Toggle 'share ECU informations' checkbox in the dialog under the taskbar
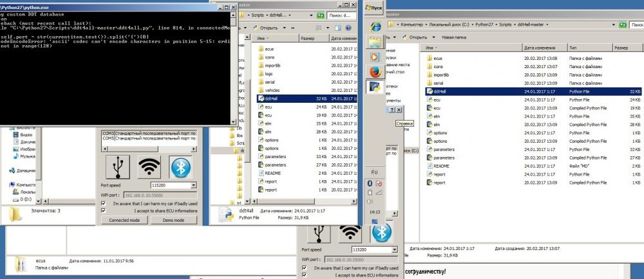 (x=304, y=275)
